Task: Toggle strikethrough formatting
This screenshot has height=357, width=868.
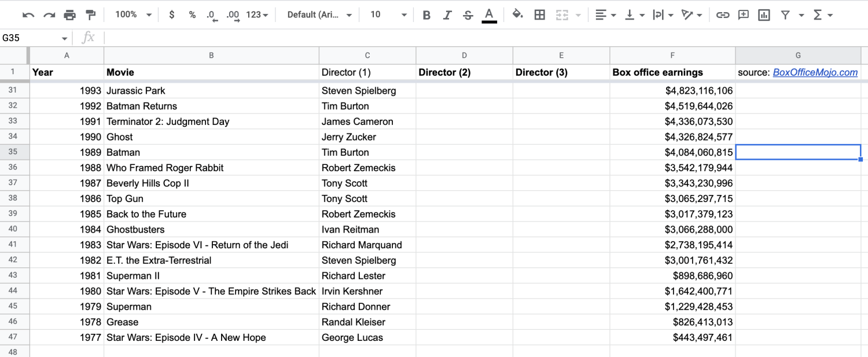Action: point(468,15)
